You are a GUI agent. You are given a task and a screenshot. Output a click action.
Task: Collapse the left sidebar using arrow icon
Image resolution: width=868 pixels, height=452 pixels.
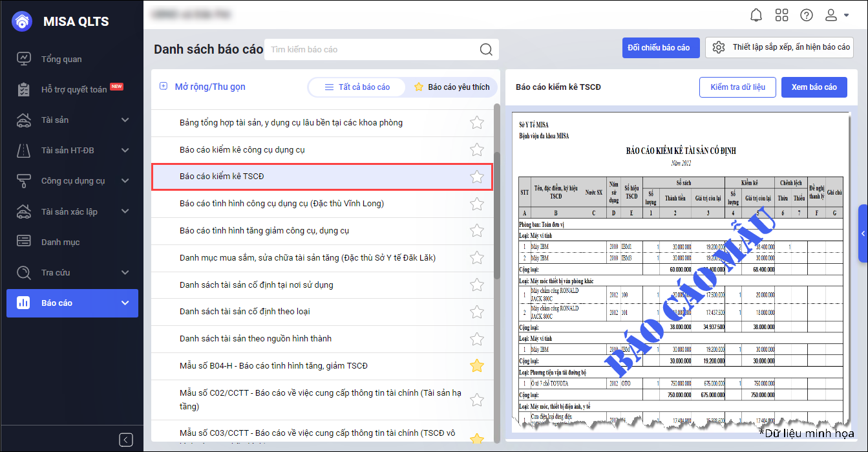click(x=126, y=440)
